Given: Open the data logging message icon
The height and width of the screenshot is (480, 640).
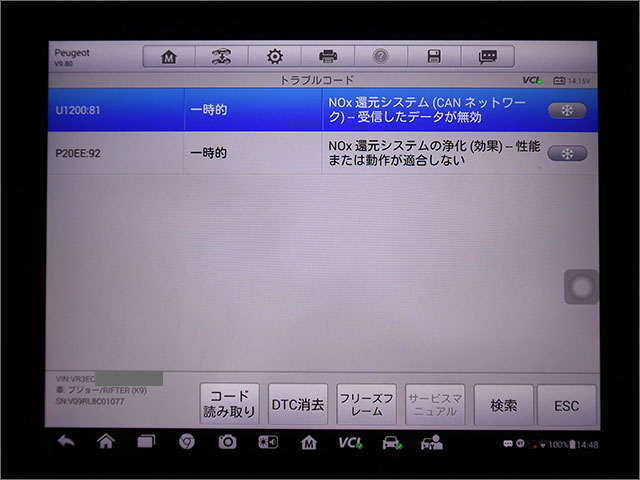Looking at the screenshot, I should pyautogui.click(x=487, y=56).
